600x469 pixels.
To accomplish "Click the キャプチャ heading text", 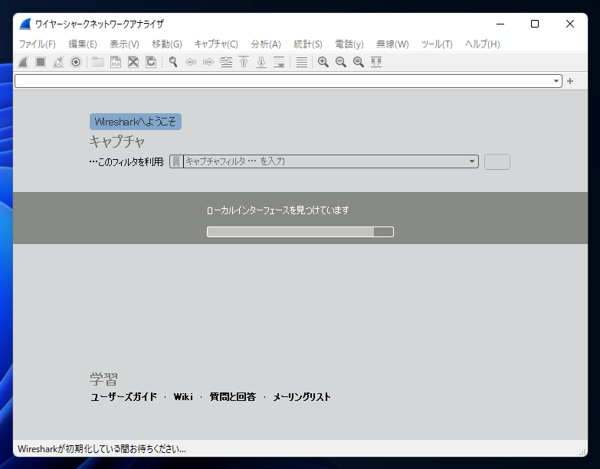I will point(117,142).
